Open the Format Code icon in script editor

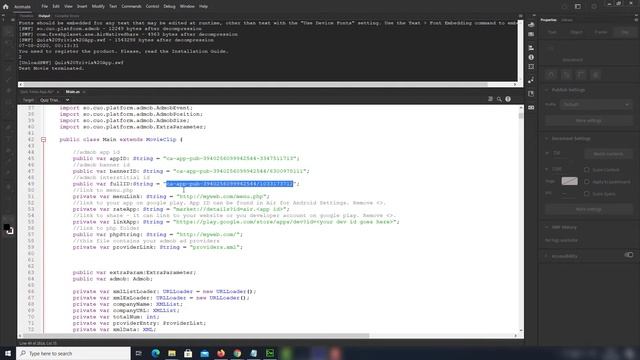[490, 99]
